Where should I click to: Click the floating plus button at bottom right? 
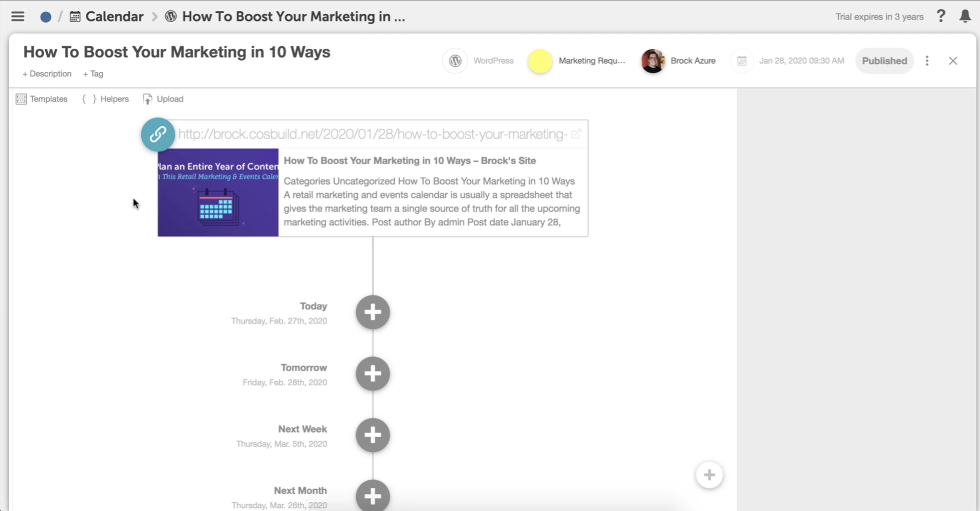click(709, 475)
